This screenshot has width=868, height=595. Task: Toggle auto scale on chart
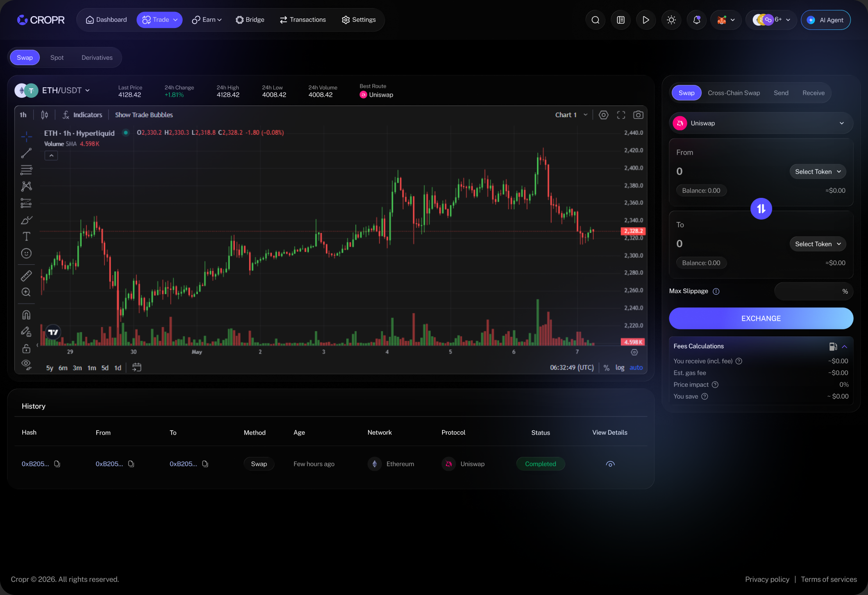(636, 368)
